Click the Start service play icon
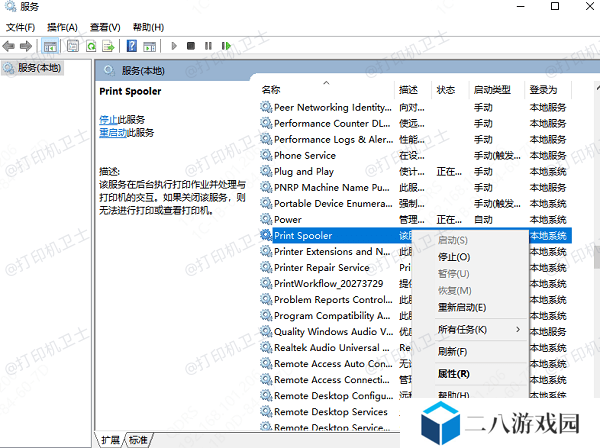 click(174, 46)
